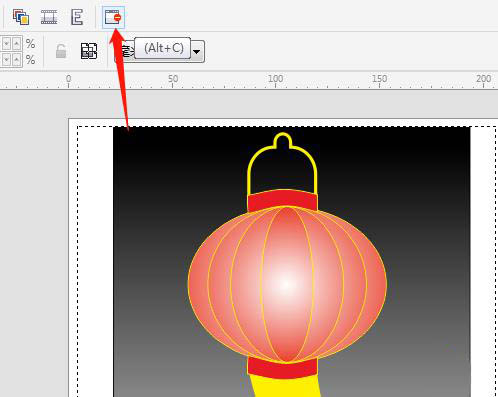Click the window icon with red minus badge

pyautogui.click(x=113, y=17)
